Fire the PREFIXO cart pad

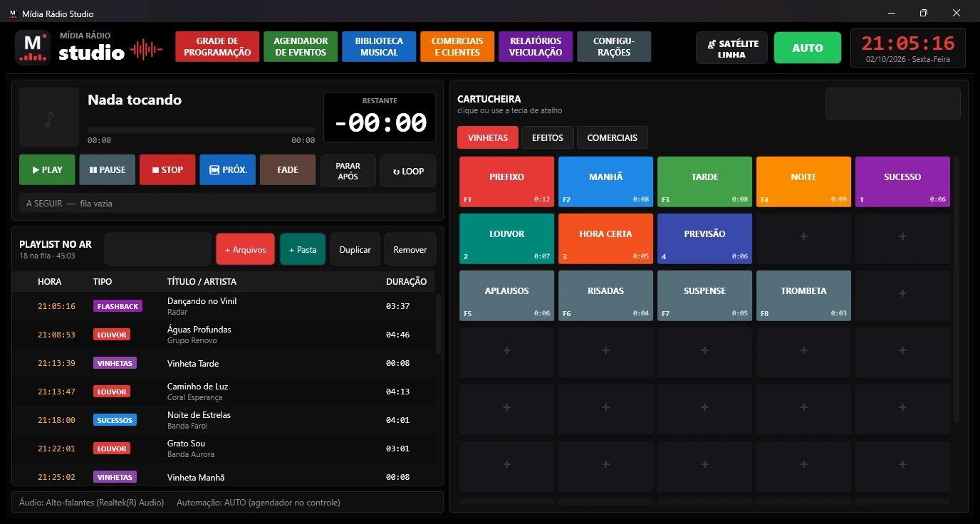507,182
